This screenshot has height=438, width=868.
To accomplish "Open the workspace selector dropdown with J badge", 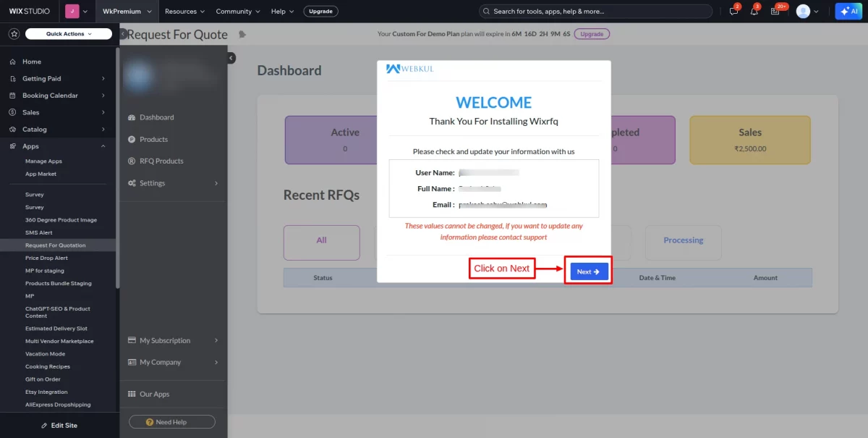I will (x=77, y=12).
